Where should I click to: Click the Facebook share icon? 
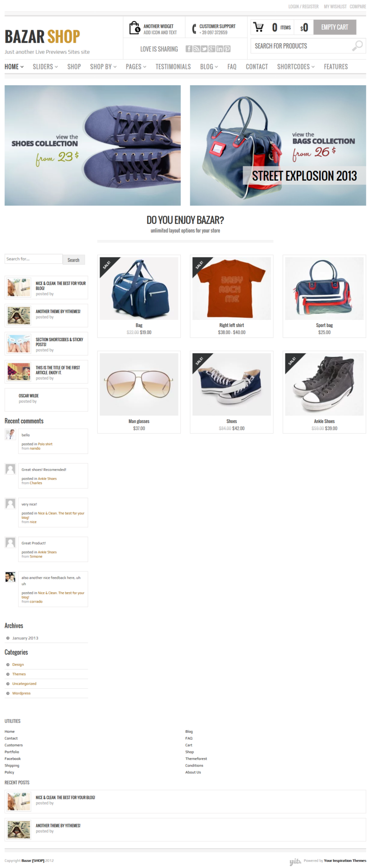[x=189, y=49]
